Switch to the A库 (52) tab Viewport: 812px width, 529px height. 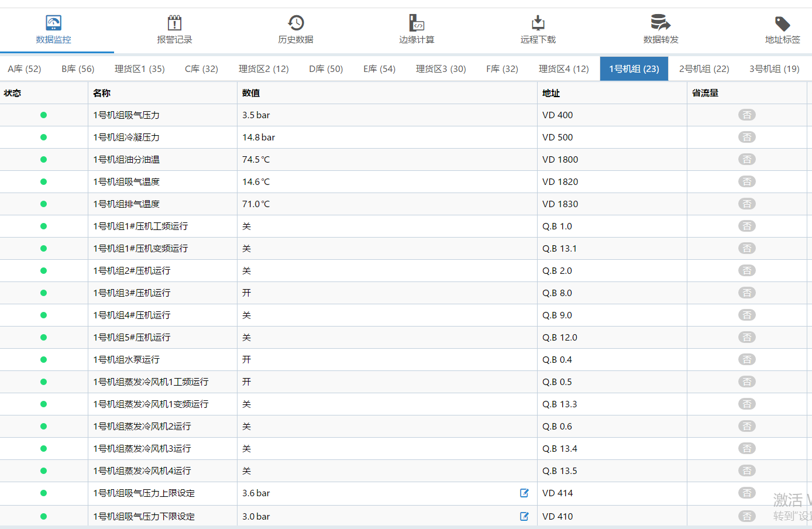25,69
